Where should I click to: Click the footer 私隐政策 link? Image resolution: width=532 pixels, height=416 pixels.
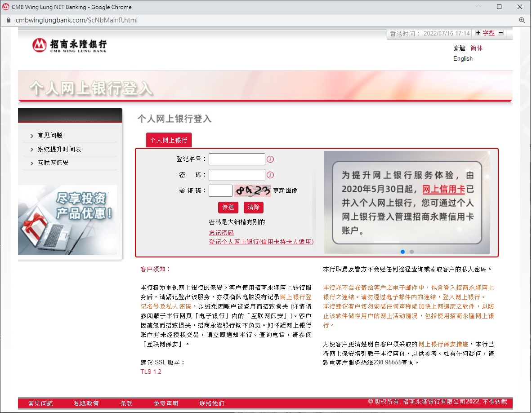(x=86, y=404)
